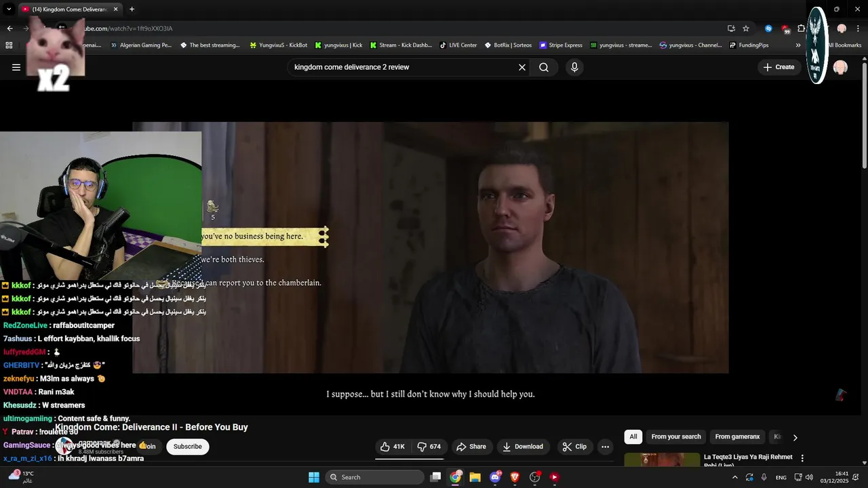The image size is (868, 488).
Task: Click the tray microphone icon
Action: tap(764, 477)
